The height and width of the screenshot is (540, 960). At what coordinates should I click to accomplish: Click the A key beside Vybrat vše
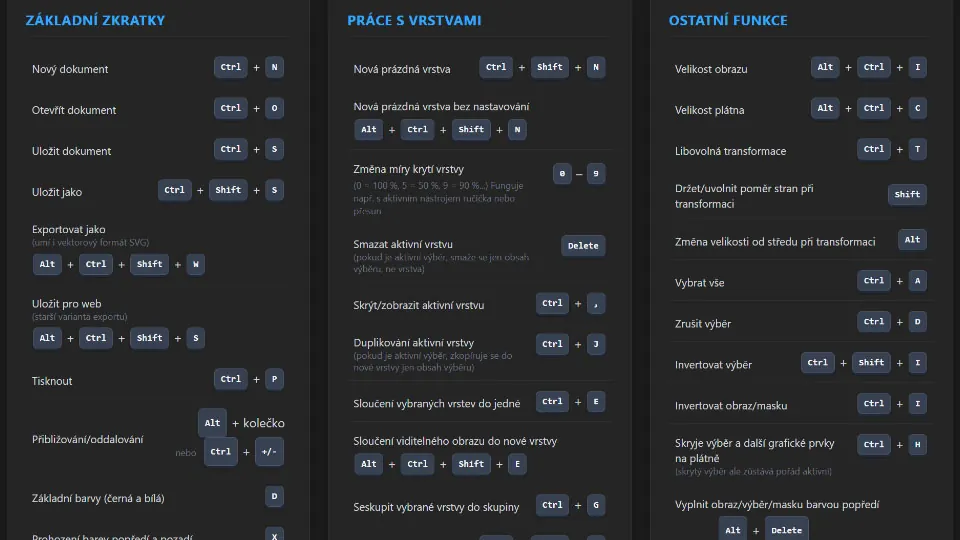[x=917, y=281]
